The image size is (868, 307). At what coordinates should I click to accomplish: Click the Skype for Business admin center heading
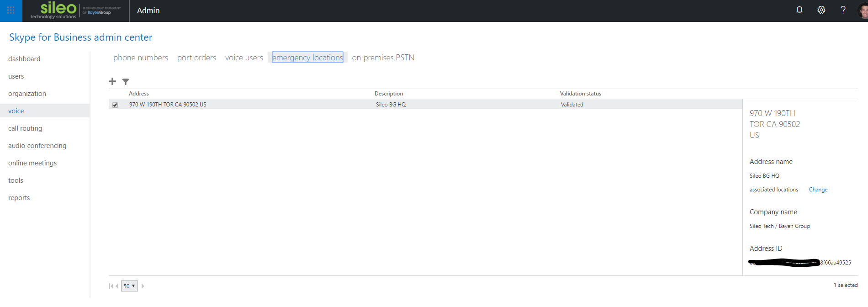click(81, 37)
